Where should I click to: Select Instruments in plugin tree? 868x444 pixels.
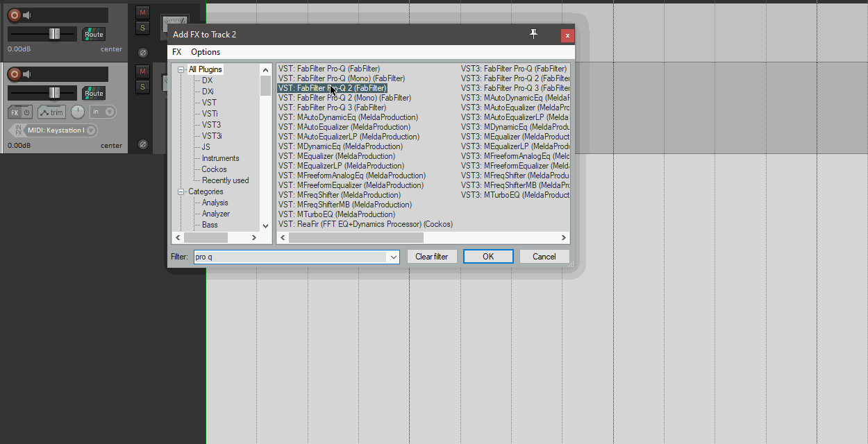pyautogui.click(x=221, y=158)
